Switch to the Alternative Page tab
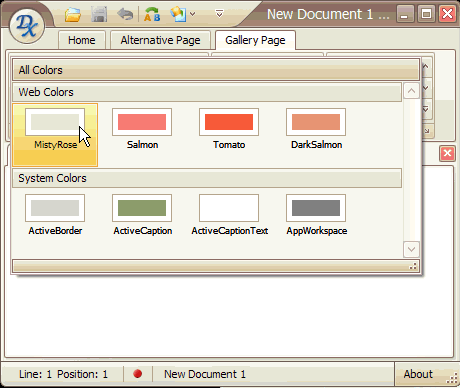 (160, 40)
